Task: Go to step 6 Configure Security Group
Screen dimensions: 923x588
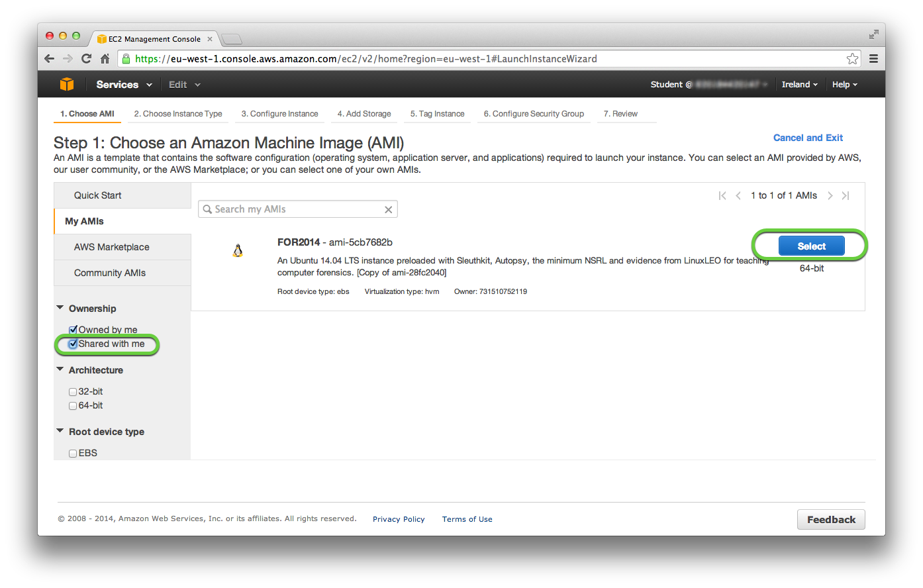Action: point(534,114)
